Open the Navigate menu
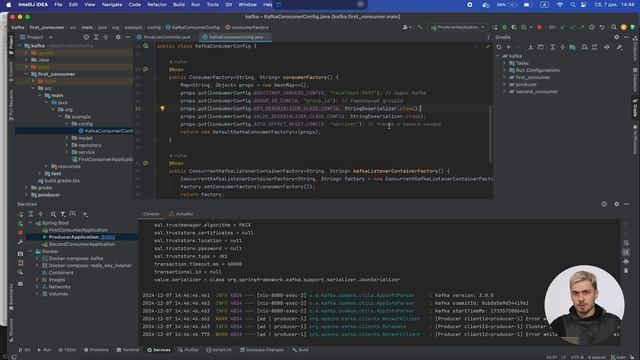The height and width of the screenshot is (360, 640). point(111,4)
